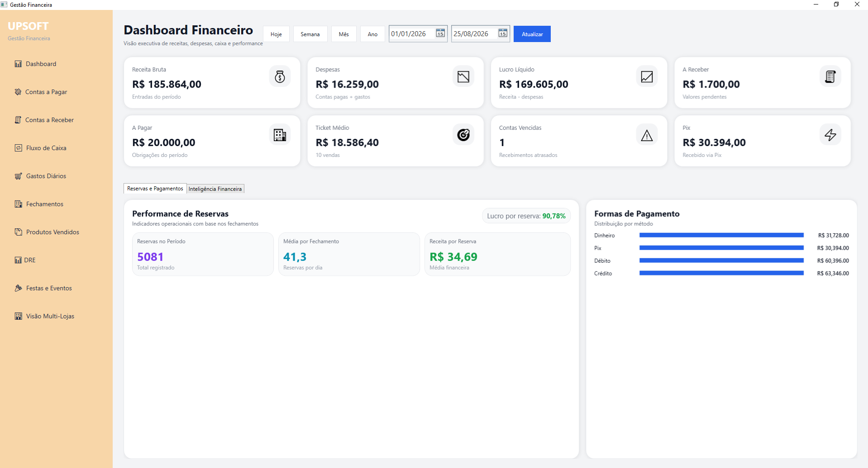The image size is (868, 468).
Task: Click the Pix lightning bolt icon
Action: click(x=830, y=135)
